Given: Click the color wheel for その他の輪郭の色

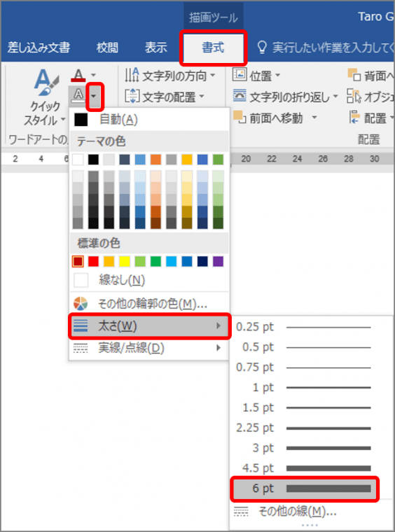Looking at the screenshot, I should [81, 304].
